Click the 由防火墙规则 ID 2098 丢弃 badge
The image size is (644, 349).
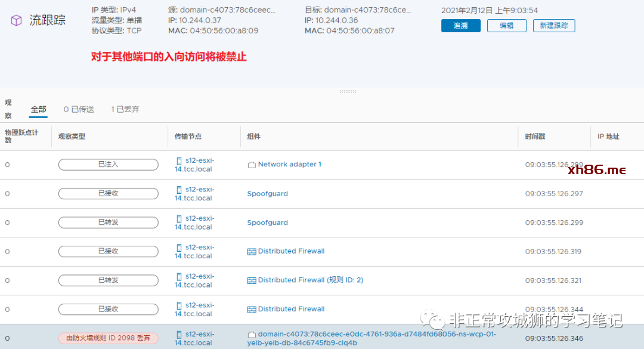[x=108, y=338]
